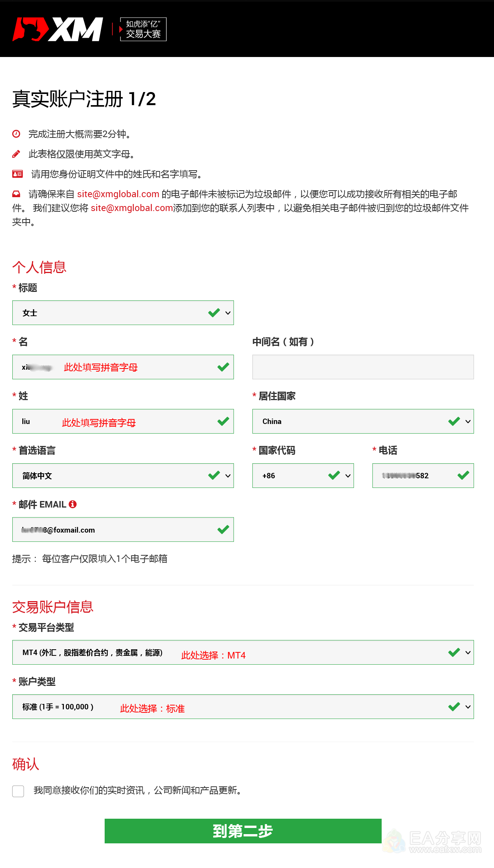Click the hint 每位客户仅限填入1个电子邮箱

coord(105,559)
